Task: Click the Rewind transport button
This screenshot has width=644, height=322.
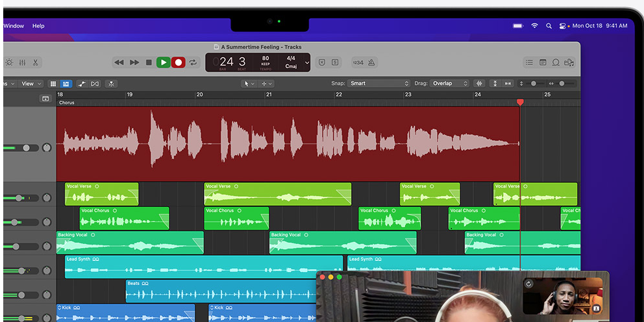Action: click(119, 62)
